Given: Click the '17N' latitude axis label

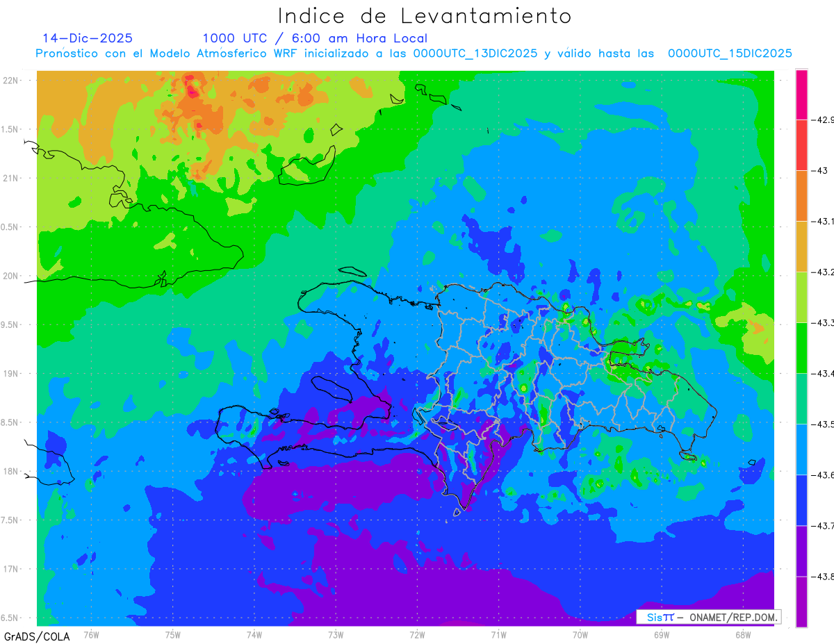Looking at the screenshot, I should click(x=11, y=569).
